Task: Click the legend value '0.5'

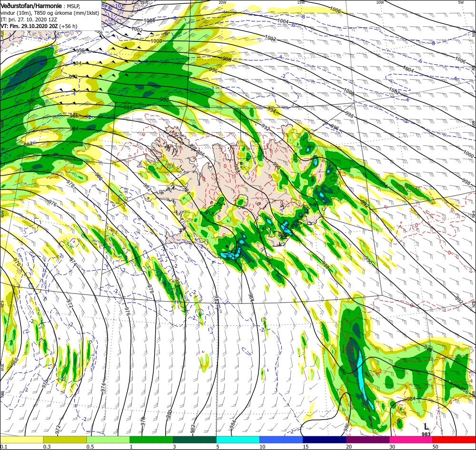Action: tap(90, 447)
